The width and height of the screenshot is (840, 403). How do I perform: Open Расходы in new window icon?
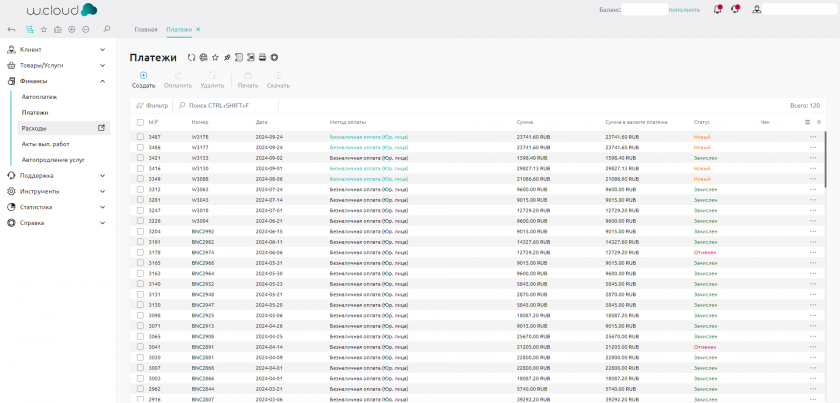(101, 128)
